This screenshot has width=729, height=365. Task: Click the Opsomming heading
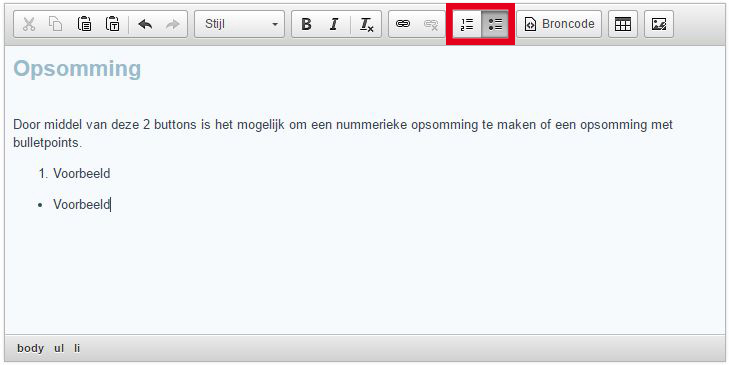(77, 69)
